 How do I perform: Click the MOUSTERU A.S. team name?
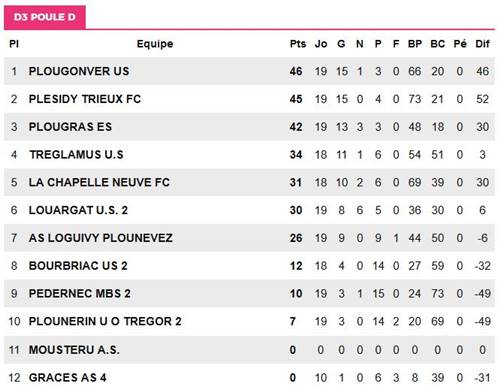tap(74, 350)
